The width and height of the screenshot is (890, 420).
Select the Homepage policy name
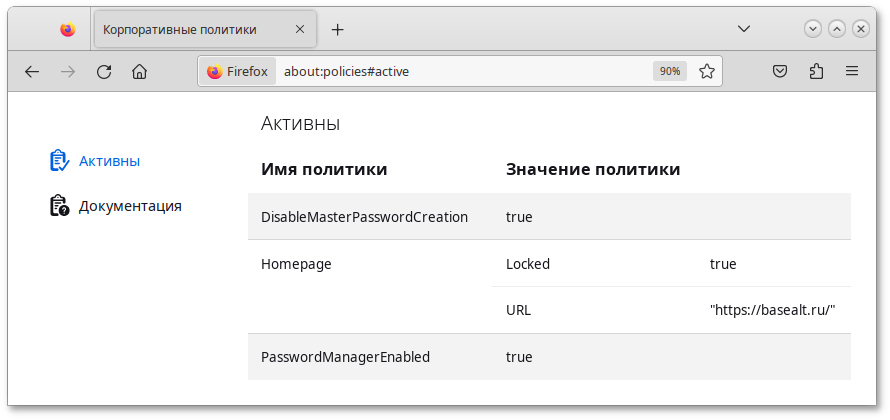296,264
